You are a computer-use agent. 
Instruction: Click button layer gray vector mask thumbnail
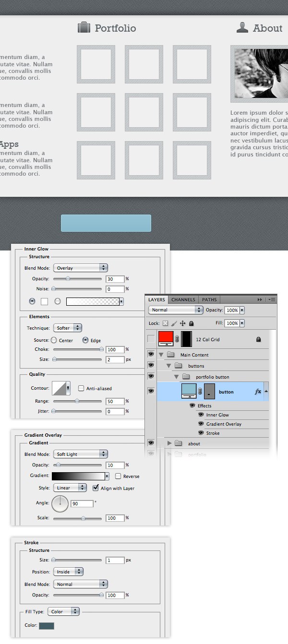[210, 392]
